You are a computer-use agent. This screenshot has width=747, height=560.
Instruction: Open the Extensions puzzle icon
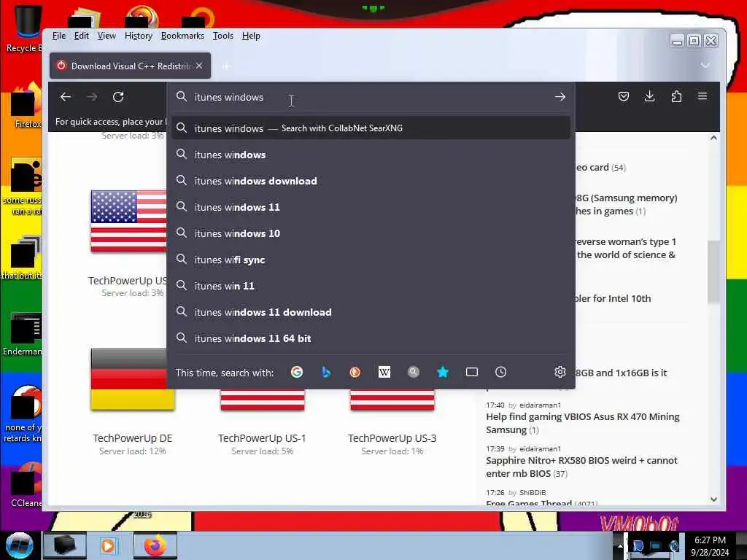676,97
